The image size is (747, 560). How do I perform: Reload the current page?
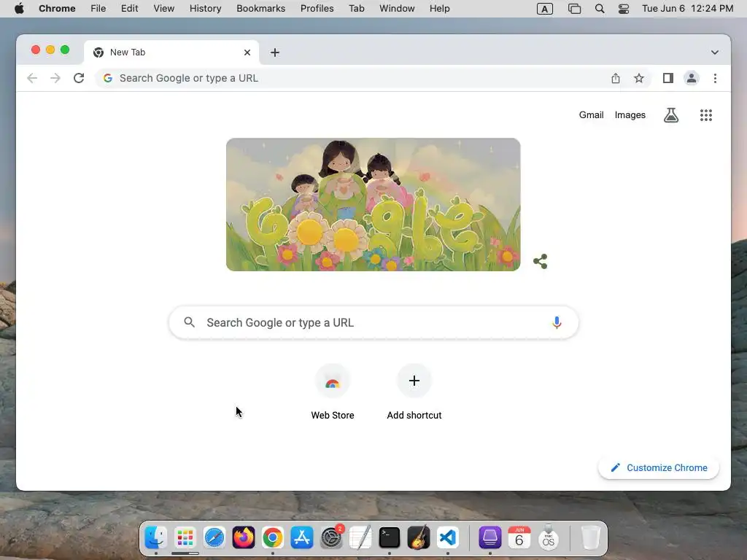79,78
